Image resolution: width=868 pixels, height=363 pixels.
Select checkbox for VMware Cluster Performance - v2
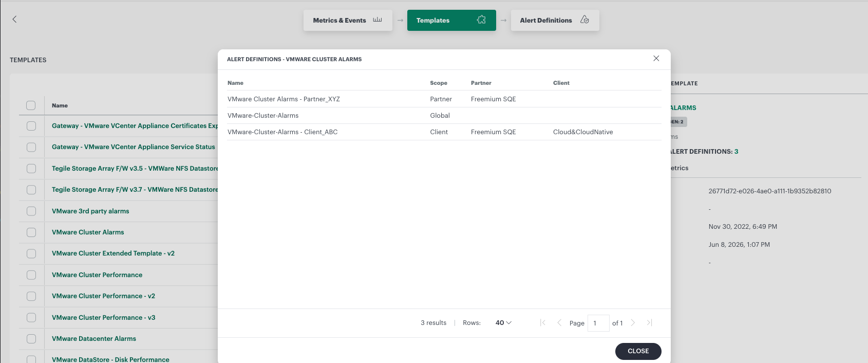click(x=31, y=296)
